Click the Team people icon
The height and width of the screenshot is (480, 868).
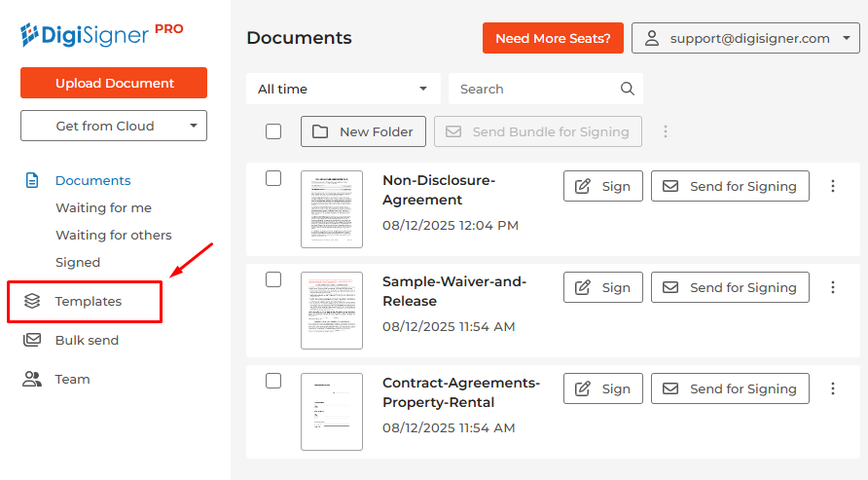pos(32,380)
